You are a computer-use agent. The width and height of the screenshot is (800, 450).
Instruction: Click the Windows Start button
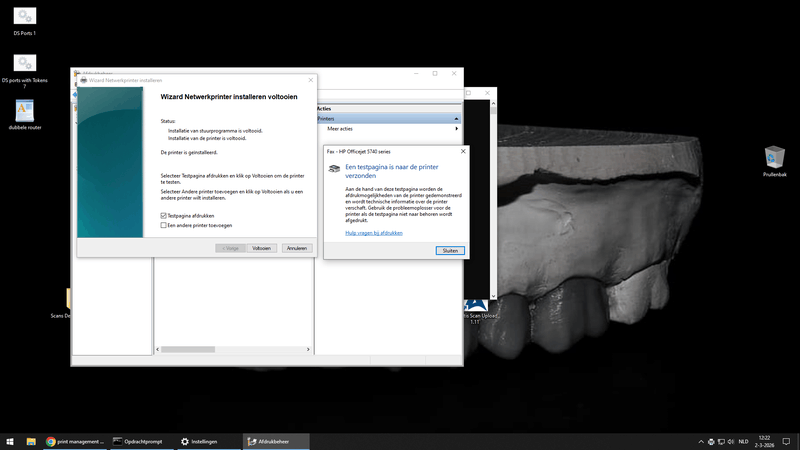10,442
